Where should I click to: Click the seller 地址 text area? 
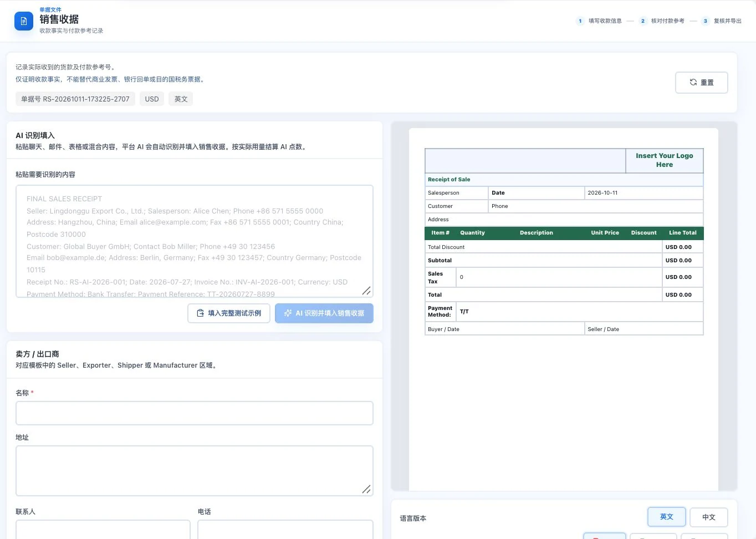click(195, 471)
